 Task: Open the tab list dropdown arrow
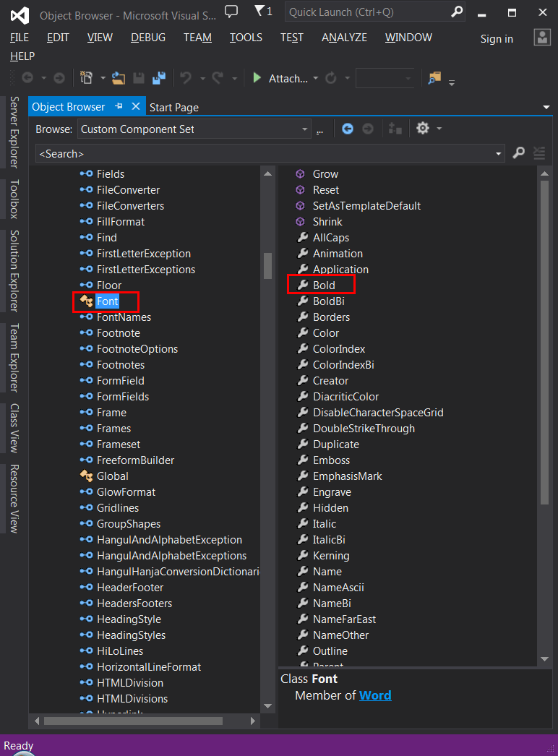(x=546, y=107)
